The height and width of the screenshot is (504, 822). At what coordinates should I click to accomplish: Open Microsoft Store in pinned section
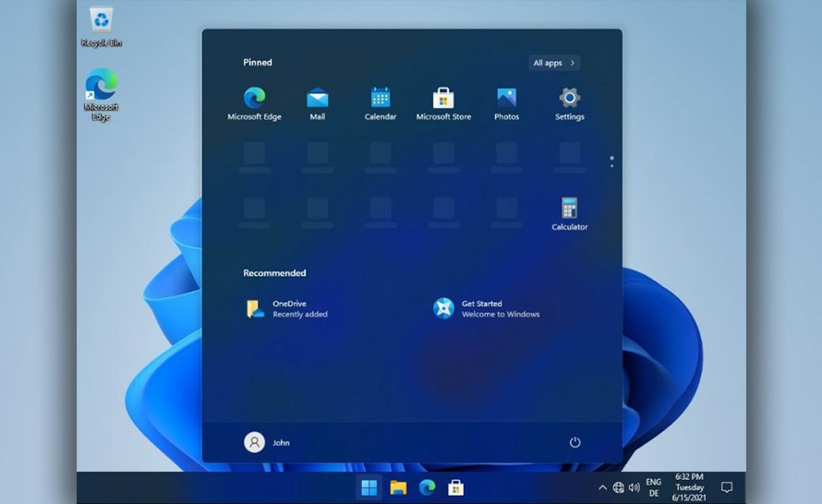coord(443,103)
